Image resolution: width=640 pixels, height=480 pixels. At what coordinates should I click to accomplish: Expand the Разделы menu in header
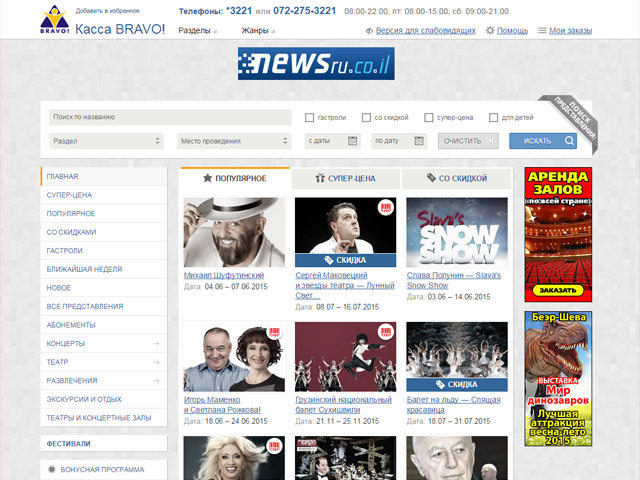point(198,31)
